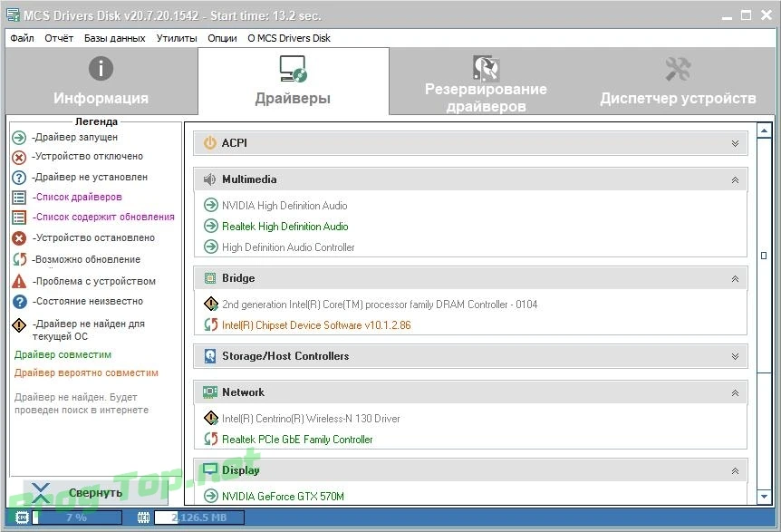Expand the Storage/Host Controllers chevron
Image resolution: width=781 pixels, height=532 pixels.
point(735,356)
